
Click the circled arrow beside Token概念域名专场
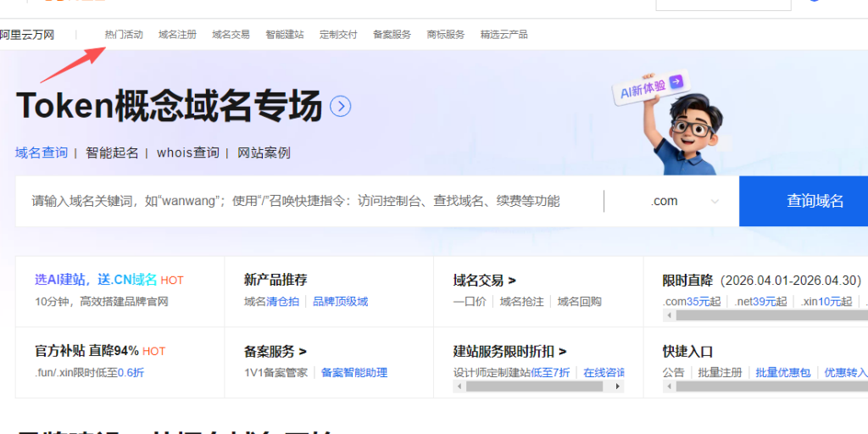tap(341, 107)
